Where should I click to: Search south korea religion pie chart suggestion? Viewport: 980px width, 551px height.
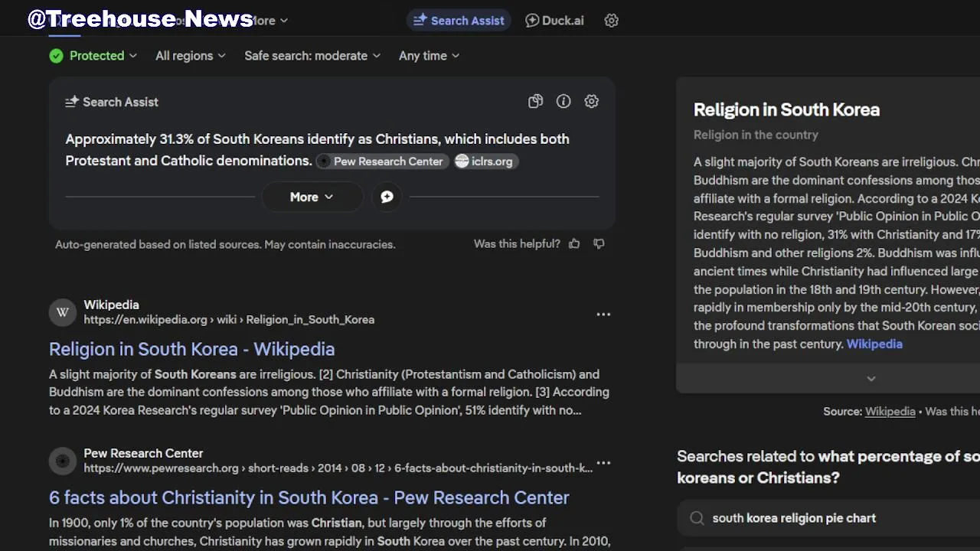(x=828, y=518)
